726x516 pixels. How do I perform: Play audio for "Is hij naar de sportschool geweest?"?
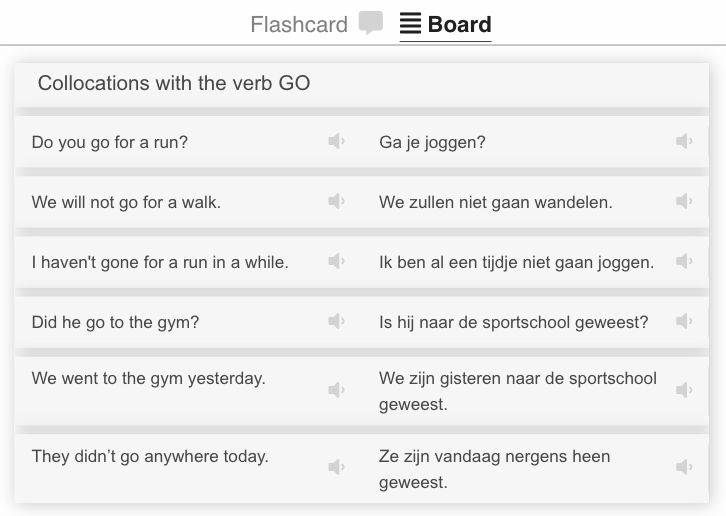[x=684, y=321]
